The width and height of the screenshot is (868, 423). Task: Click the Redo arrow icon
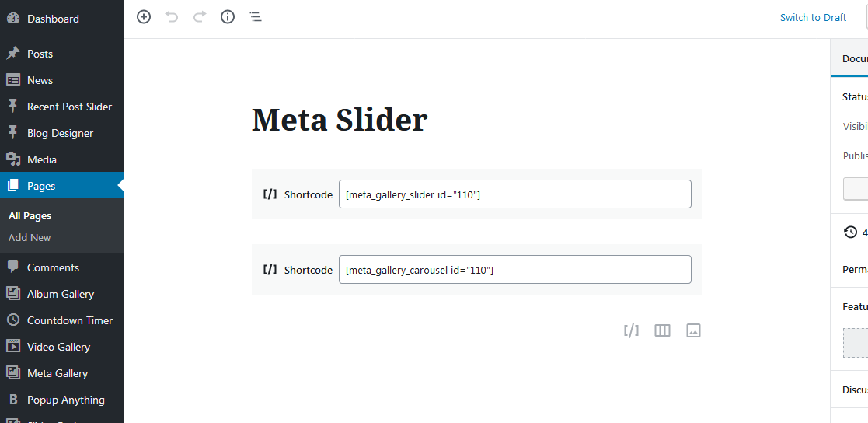click(200, 17)
